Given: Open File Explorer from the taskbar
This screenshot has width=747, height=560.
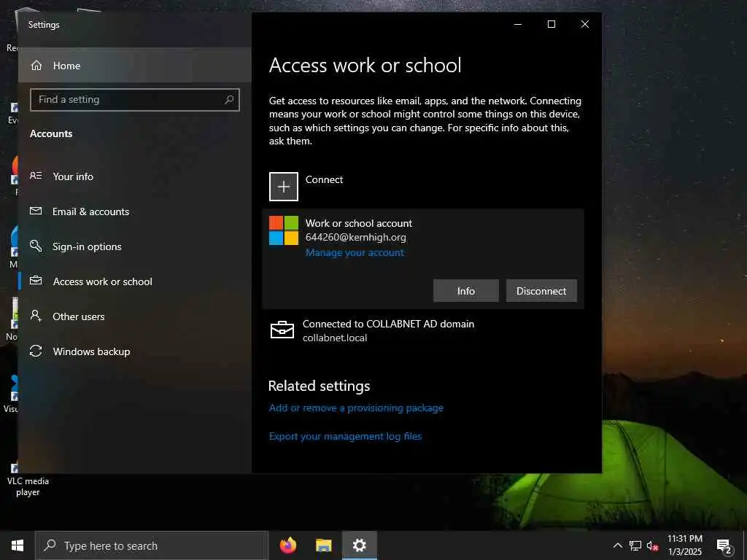Looking at the screenshot, I should 323,545.
